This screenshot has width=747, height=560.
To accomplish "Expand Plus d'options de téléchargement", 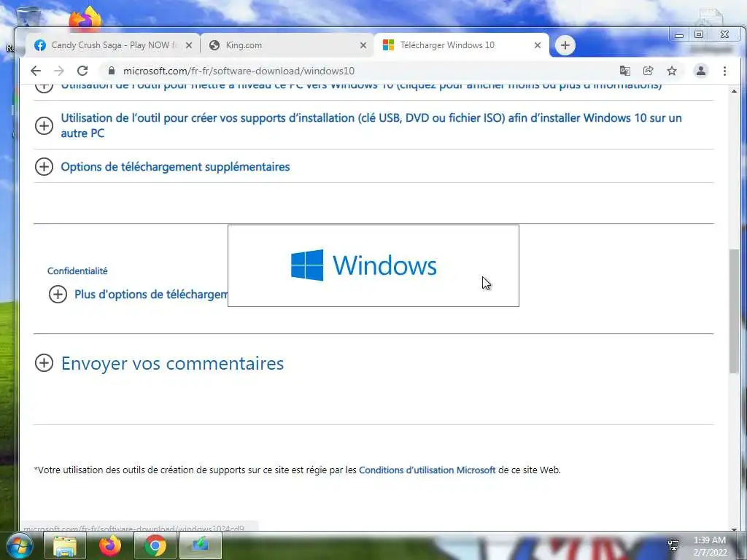I will coord(151,295).
